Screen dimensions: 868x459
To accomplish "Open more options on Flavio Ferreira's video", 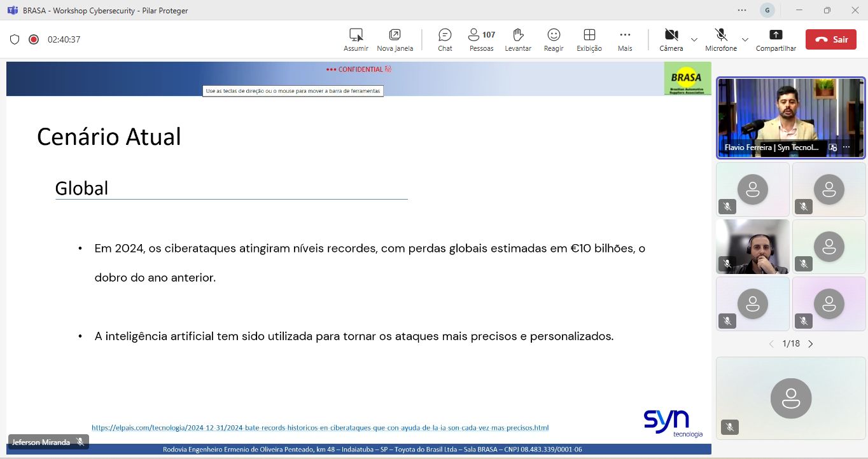I will [x=846, y=147].
